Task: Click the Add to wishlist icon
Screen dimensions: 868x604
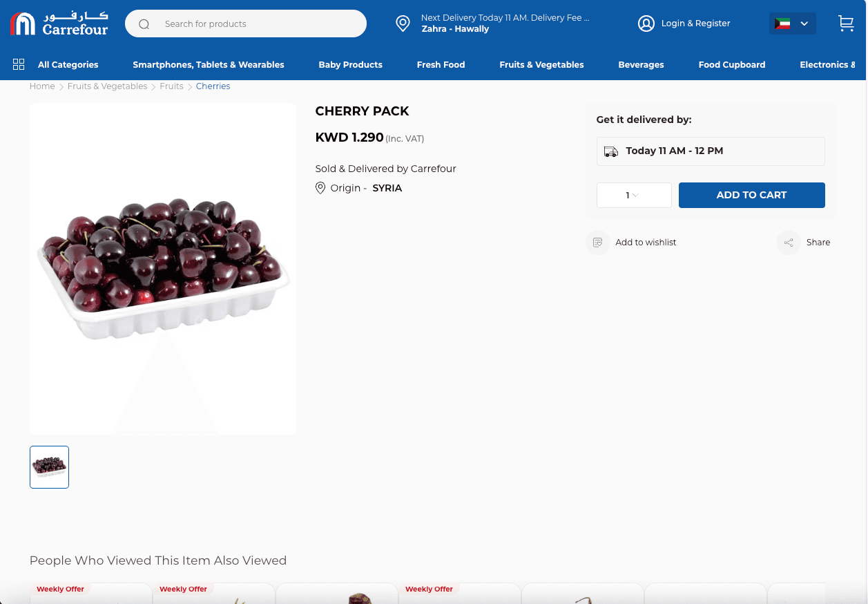Action: click(598, 243)
